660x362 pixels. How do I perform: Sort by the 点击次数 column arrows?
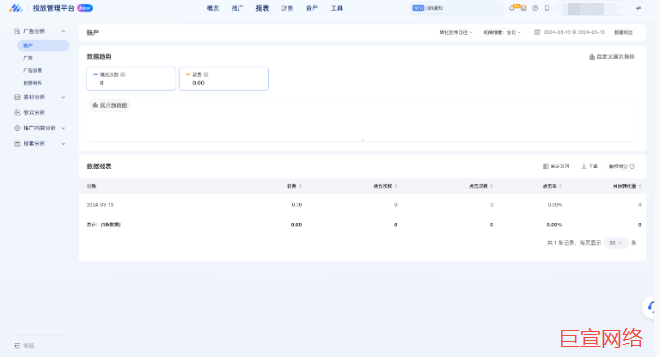[491, 186]
